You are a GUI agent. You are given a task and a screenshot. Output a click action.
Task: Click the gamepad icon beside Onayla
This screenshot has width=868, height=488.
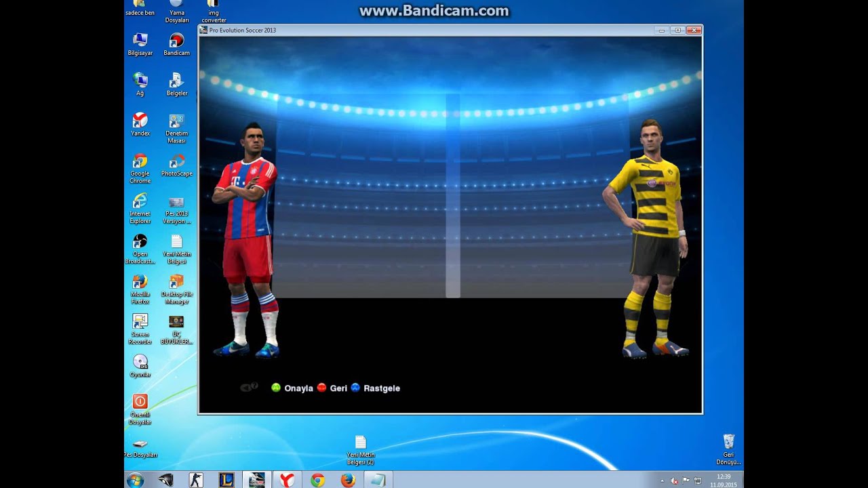(x=249, y=387)
